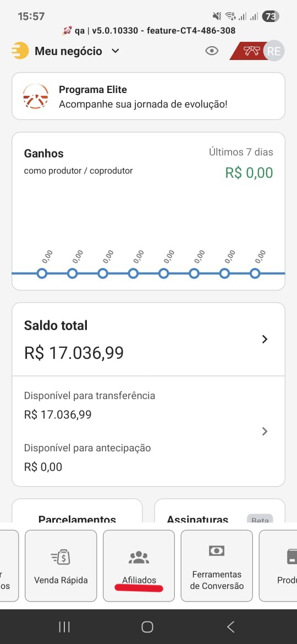Toggle balance visibility with the eye icon

click(x=212, y=51)
